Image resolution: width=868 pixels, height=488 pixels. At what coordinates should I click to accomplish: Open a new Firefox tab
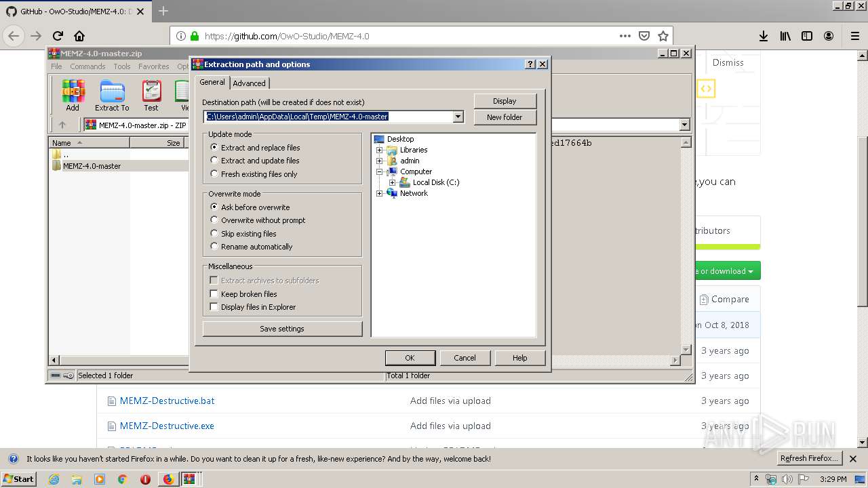coord(163,11)
